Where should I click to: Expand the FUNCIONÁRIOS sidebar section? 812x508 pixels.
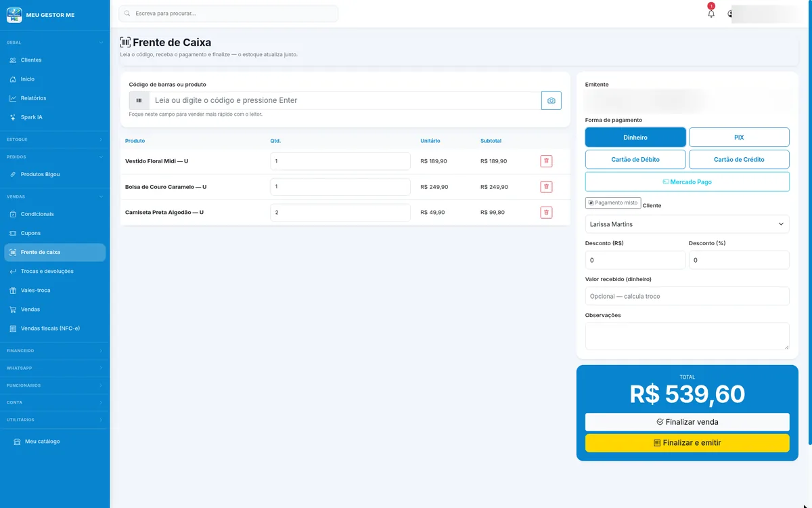(55, 385)
